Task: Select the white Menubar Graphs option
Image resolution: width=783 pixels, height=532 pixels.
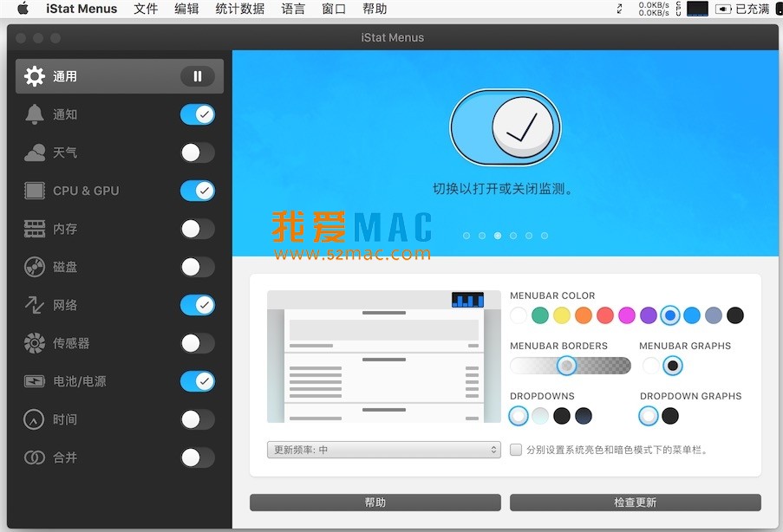Action: tap(650, 366)
